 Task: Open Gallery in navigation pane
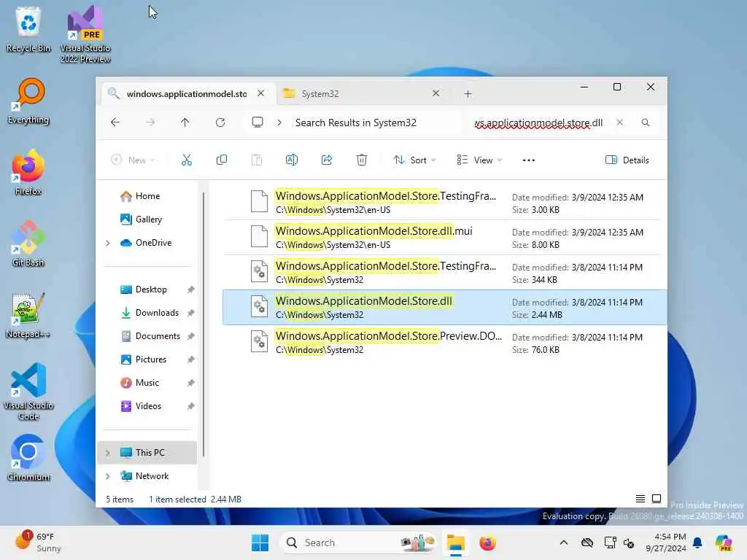tap(147, 219)
